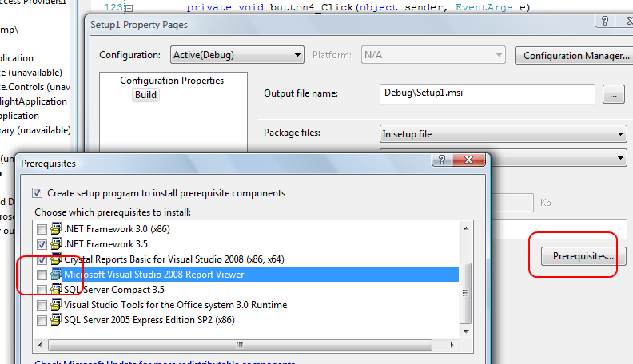This screenshot has width=633, height=364.
Task: Click the vertical scrollbar thumb in prerequisites list
Action: click(x=466, y=293)
